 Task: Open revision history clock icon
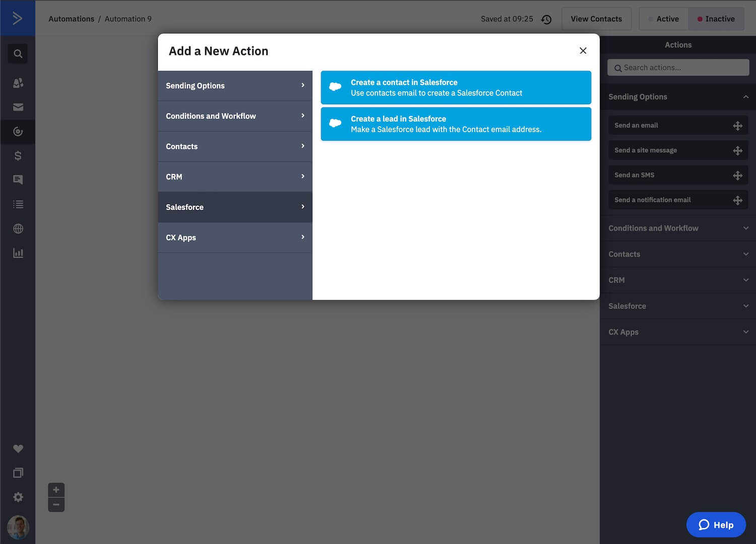pos(546,19)
